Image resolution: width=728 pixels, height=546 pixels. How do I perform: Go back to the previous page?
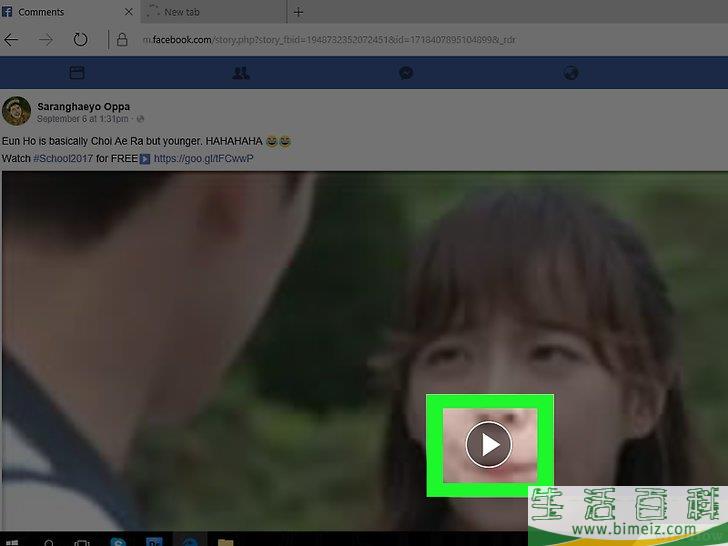[x=11, y=40]
